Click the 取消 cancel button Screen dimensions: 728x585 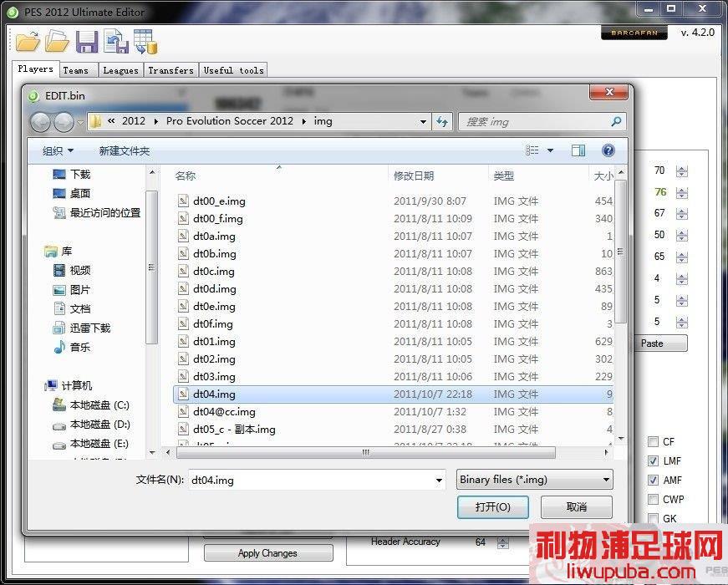(576, 507)
